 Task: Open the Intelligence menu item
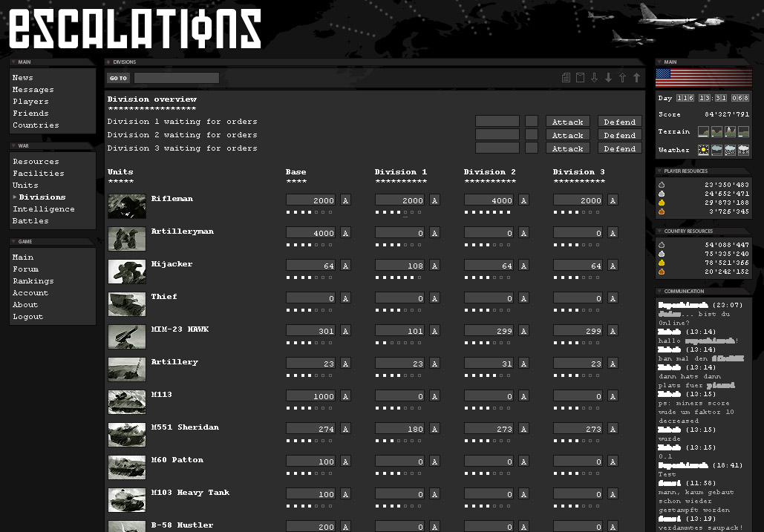point(43,209)
